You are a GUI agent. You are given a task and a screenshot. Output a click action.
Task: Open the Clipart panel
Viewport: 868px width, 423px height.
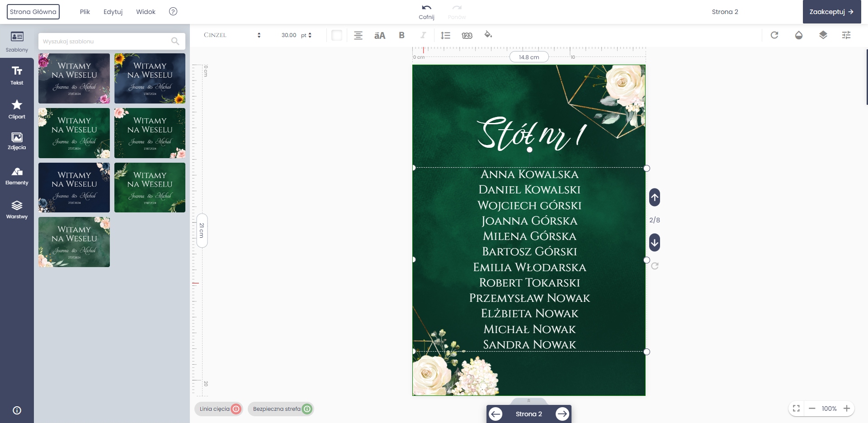[x=17, y=109]
